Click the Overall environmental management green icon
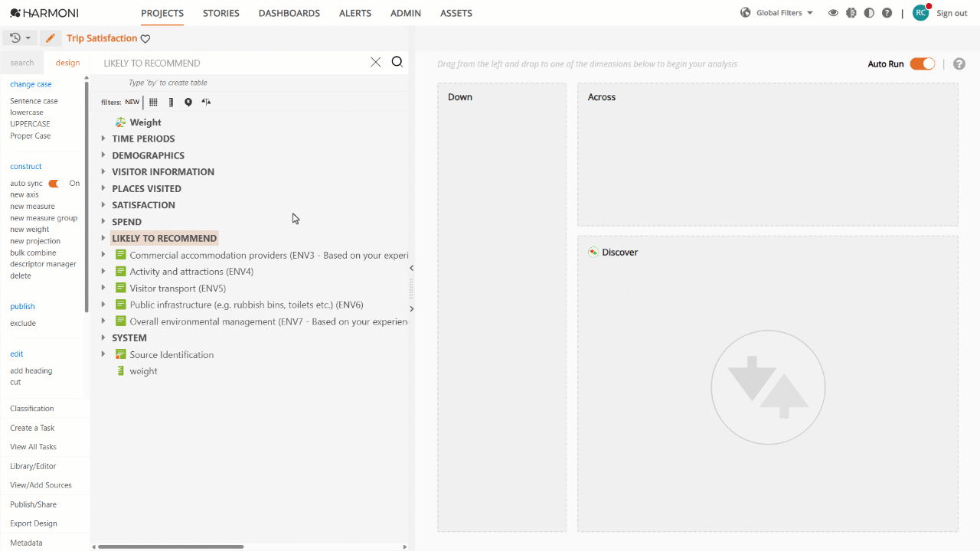Viewport: 980px width, 551px height. 120,321
